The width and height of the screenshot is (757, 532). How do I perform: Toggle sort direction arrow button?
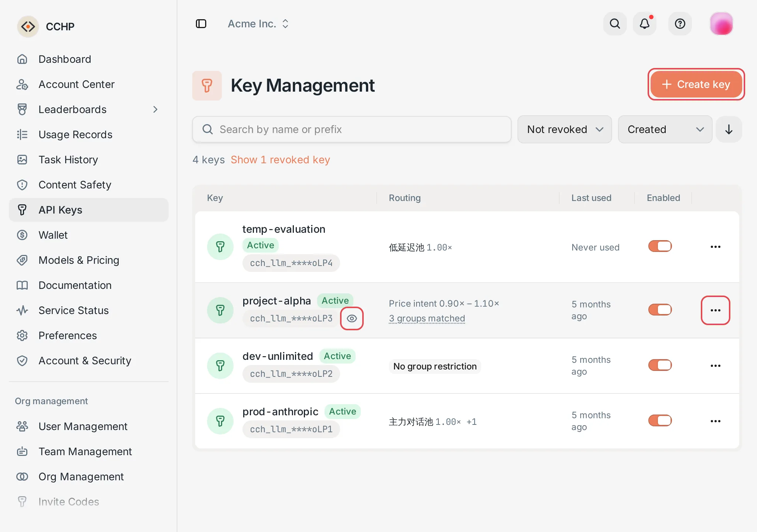point(729,129)
